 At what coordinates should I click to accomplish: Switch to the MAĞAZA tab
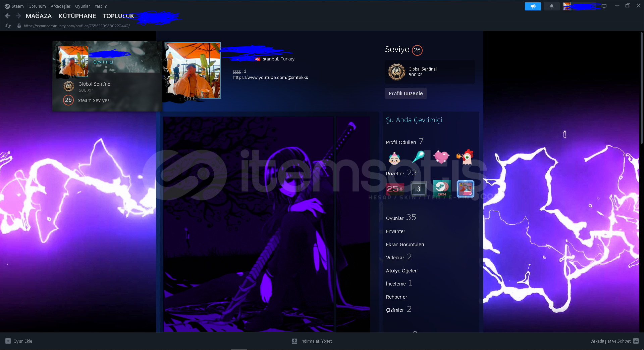(x=39, y=16)
